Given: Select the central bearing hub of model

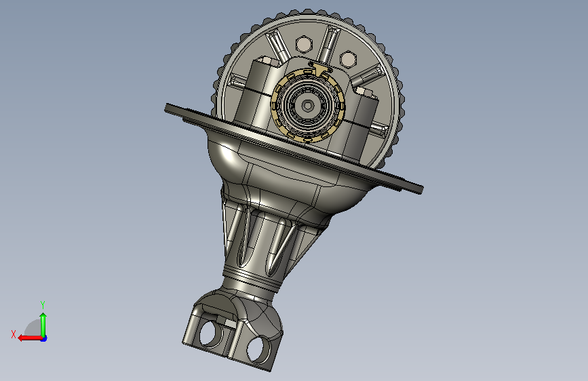Looking at the screenshot, I should pos(308,106).
